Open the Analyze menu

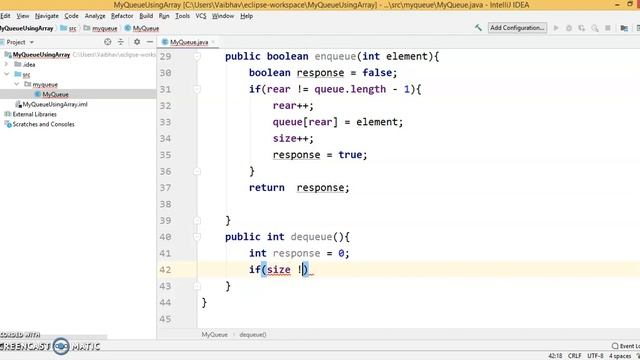pyautogui.click(x=95, y=16)
